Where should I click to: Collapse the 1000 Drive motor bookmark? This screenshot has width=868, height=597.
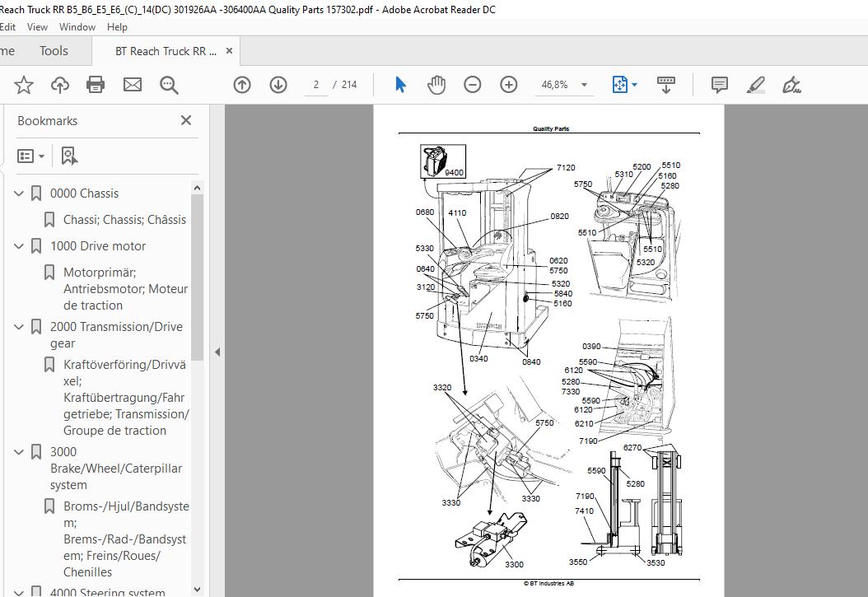19,245
